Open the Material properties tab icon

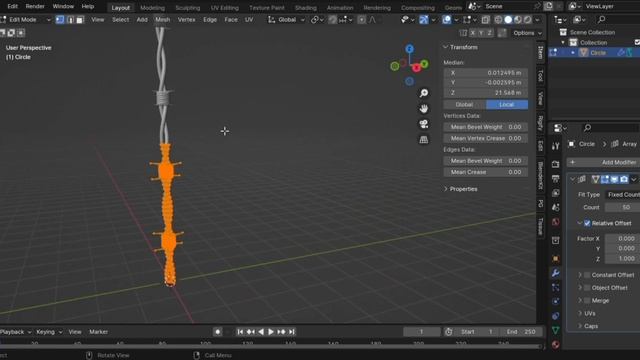[x=556, y=344]
